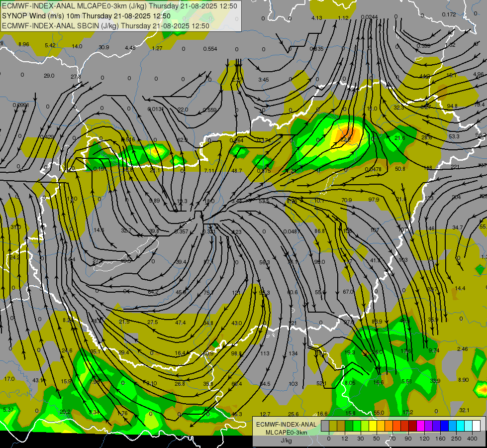Click the gray swatch in the MLCAPE legend
487x448 pixels.
point(325,426)
